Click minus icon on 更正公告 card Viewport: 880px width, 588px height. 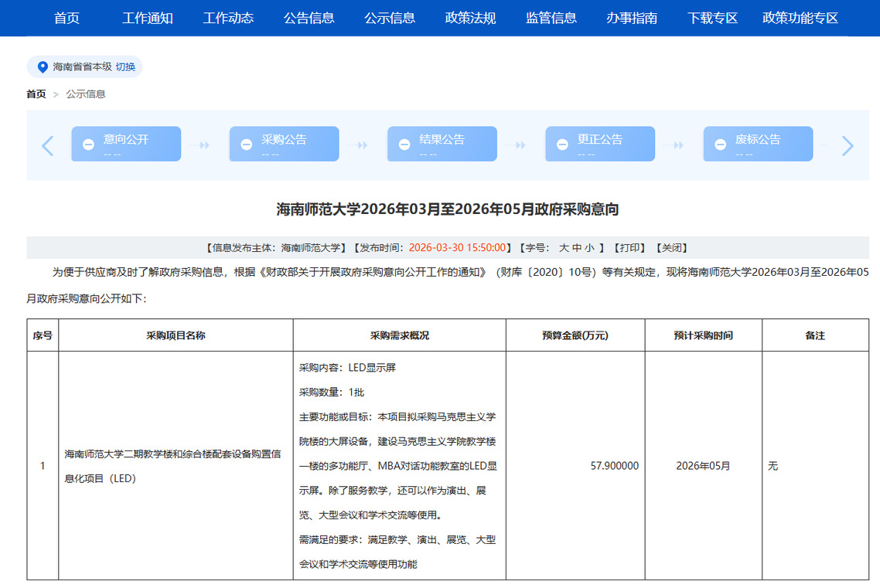click(x=562, y=144)
